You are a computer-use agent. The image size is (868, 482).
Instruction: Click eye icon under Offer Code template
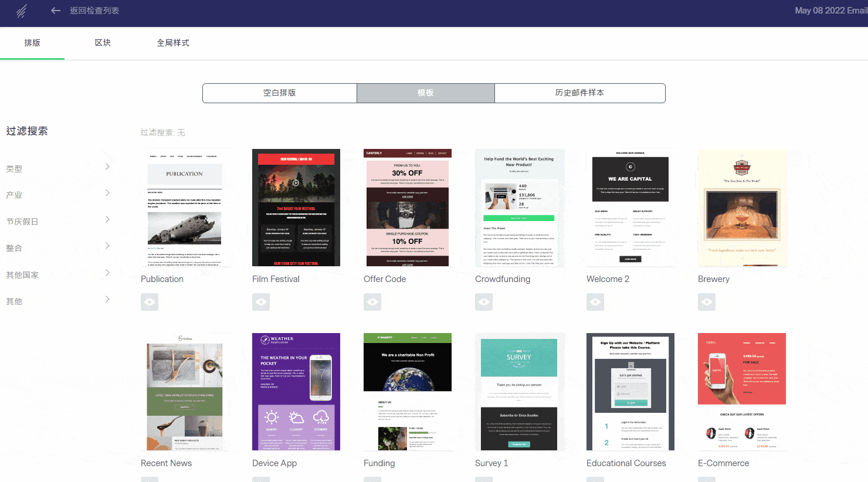(x=372, y=302)
